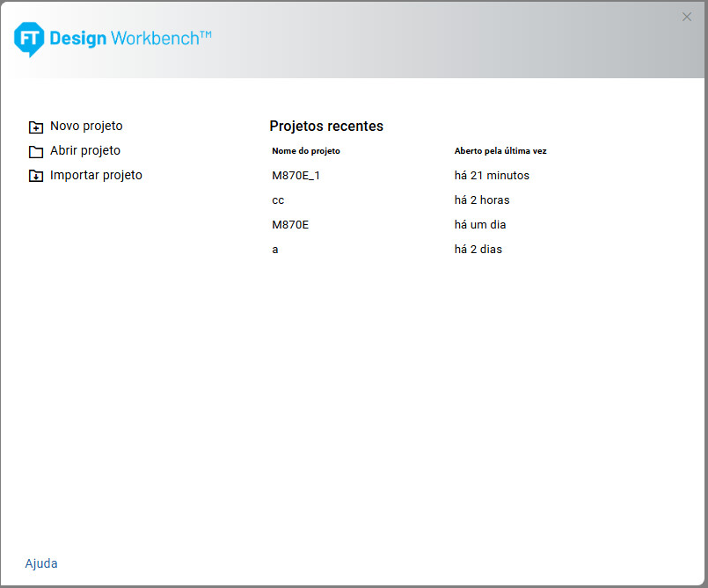Viewport: 708px width, 588px height.
Task: Select the Novo projeto text label
Action: (x=86, y=127)
